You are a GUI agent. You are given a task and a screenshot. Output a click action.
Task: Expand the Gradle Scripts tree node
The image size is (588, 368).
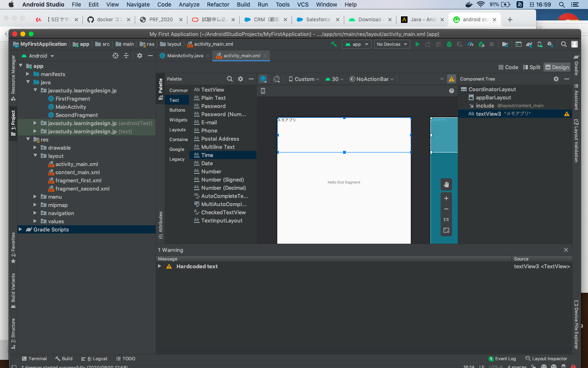pos(20,229)
